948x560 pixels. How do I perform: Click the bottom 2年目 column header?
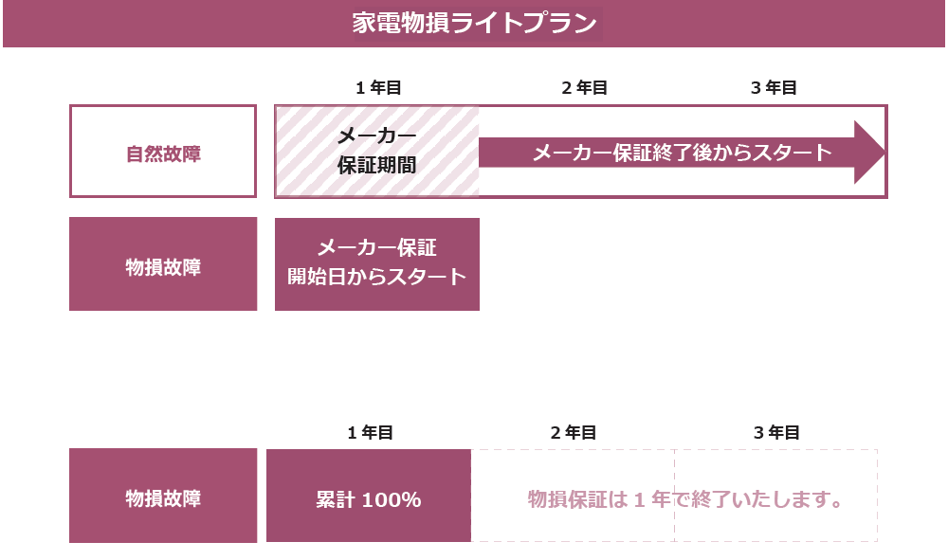[x=574, y=432]
